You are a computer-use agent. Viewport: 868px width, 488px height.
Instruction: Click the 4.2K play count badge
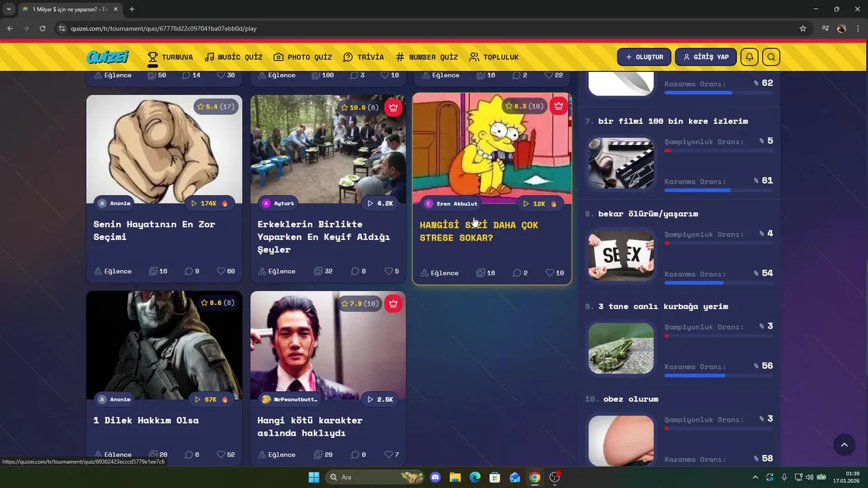click(x=380, y=203)
